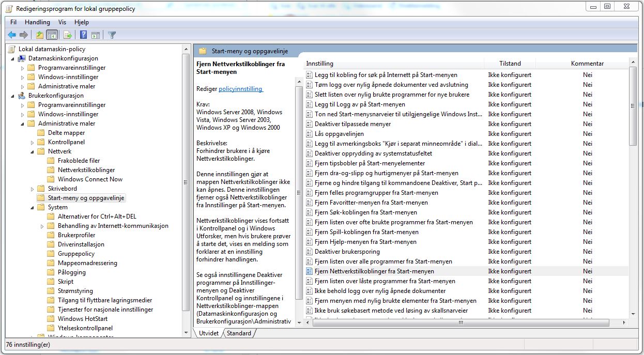Sort by the Tilstand column header

510,64
